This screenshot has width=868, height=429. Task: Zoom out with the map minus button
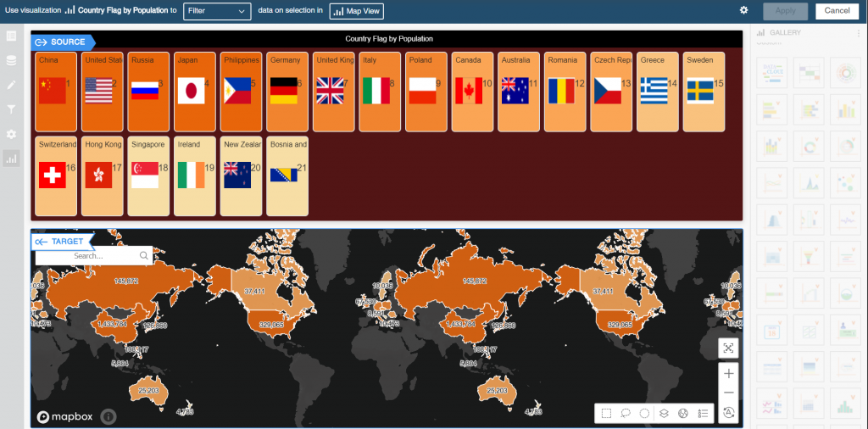[x=728, y=393]
